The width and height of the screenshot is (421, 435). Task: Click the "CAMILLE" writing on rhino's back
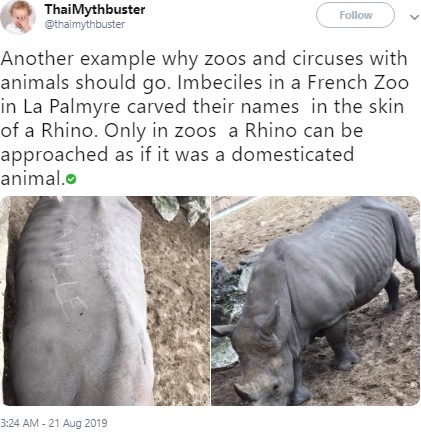click(66, 265)
